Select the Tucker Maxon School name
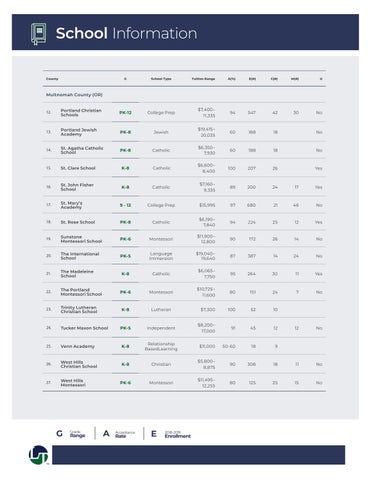Screen dimensions: 371x480 point(84,328)
